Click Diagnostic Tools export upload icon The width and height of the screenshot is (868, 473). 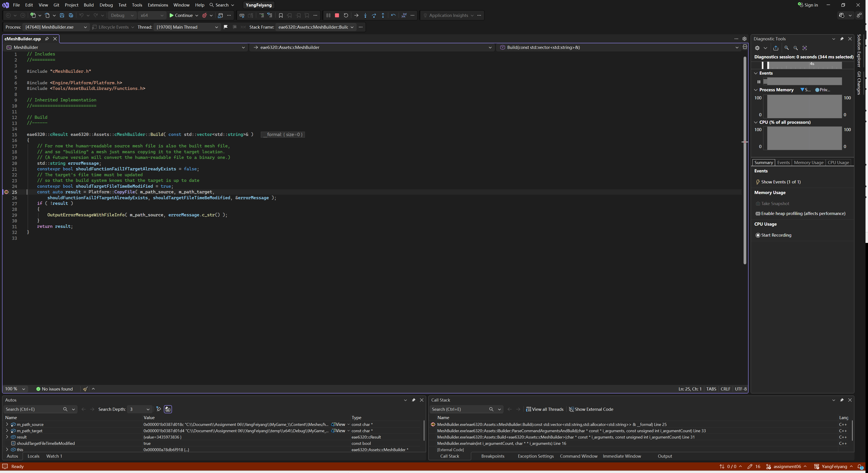[776, 48]
